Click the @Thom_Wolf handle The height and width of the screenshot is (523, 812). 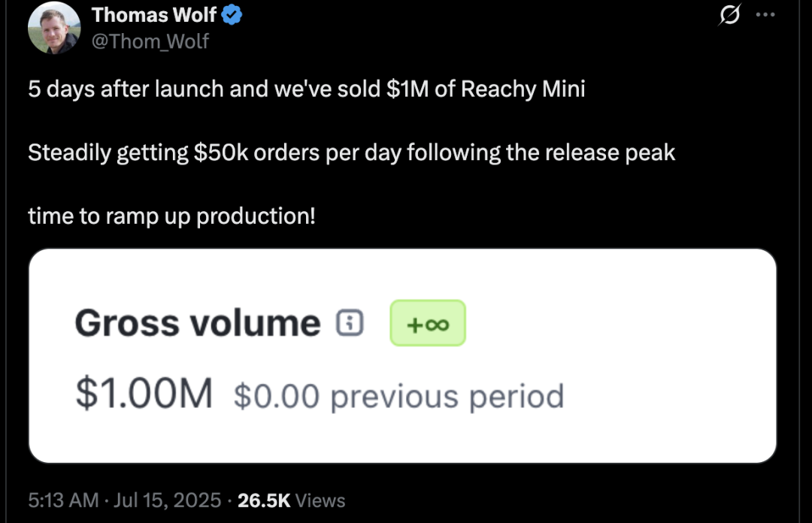pos(150,41)
